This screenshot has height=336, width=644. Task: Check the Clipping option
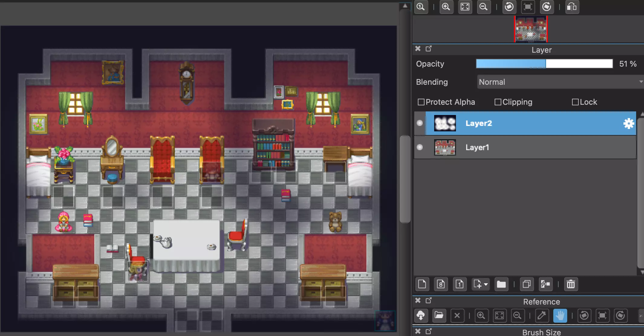(x=498, y=102)
